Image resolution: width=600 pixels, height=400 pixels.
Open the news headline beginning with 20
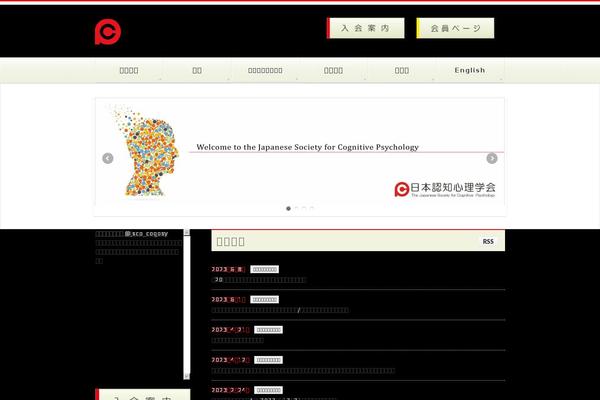[259, 280]
